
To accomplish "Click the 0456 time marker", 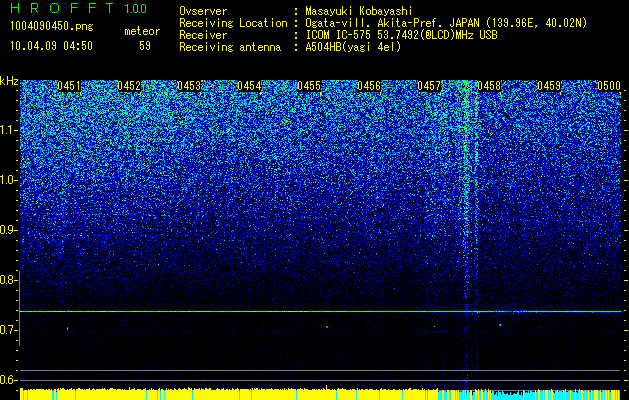I will (x=369, y=86).
